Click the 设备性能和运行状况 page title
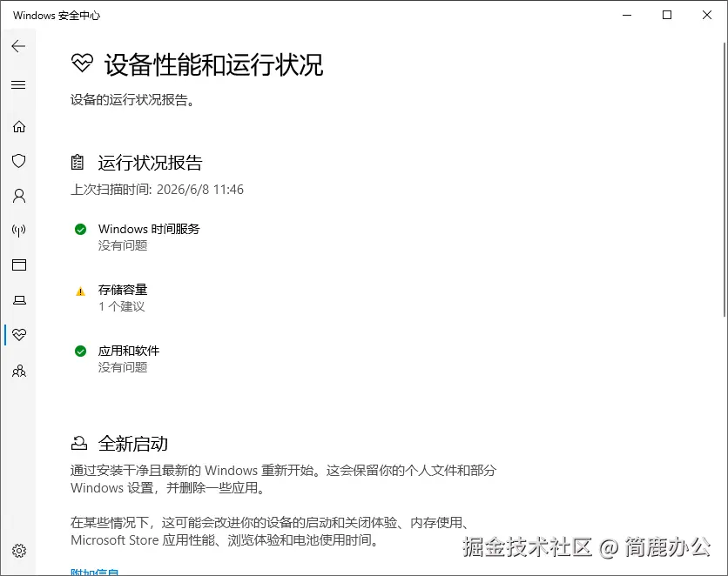This screenshot has width=728, height=576. (x=213, y=64)
